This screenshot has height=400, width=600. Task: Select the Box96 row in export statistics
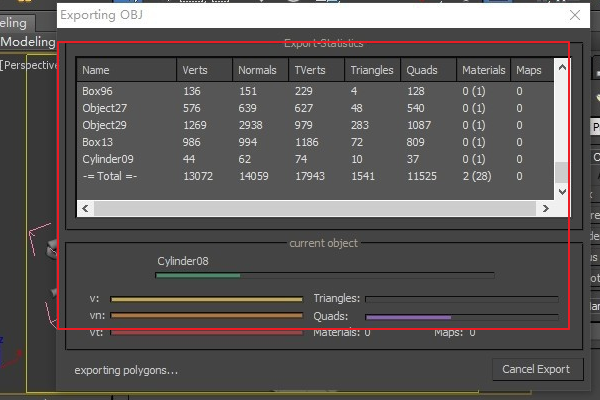click(98, 91)
